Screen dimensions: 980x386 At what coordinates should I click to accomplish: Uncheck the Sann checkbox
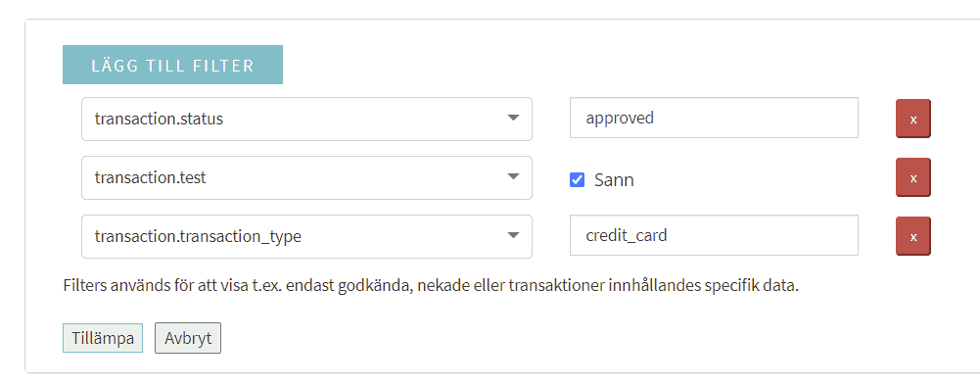pyautogui.click(x=578, y=180)
